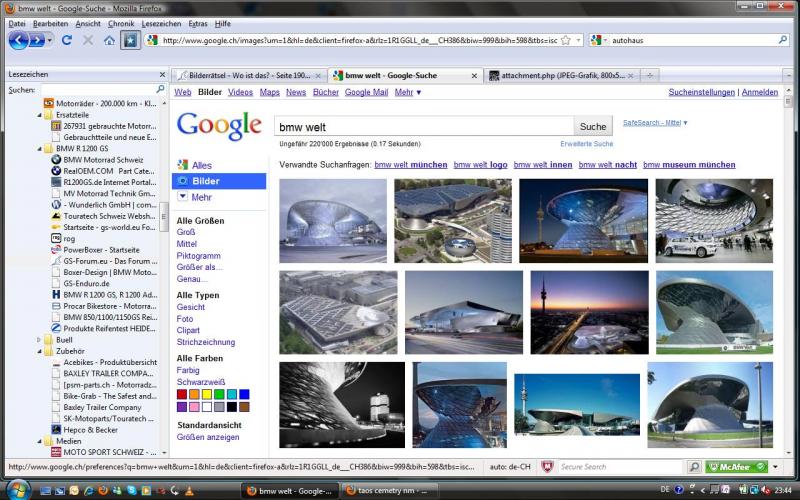Image resolution: width=800 pixels, height=500 pixels.
Task: Toggle the bookmarks sidebar star button
Action: 130,40
